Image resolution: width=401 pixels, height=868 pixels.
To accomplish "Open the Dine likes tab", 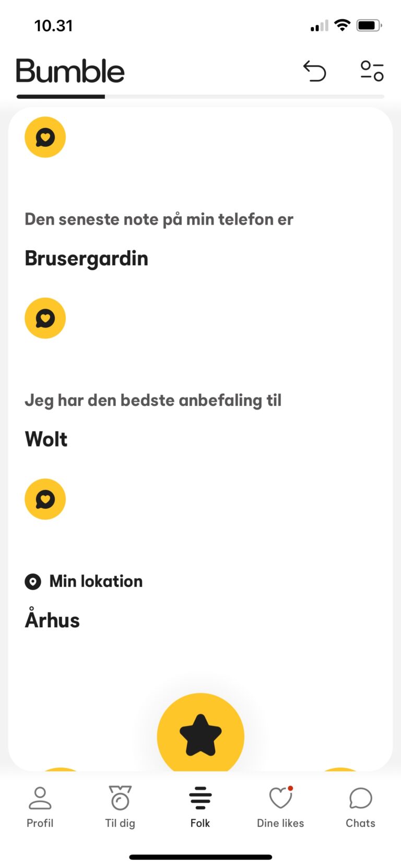I will point(280,807).
